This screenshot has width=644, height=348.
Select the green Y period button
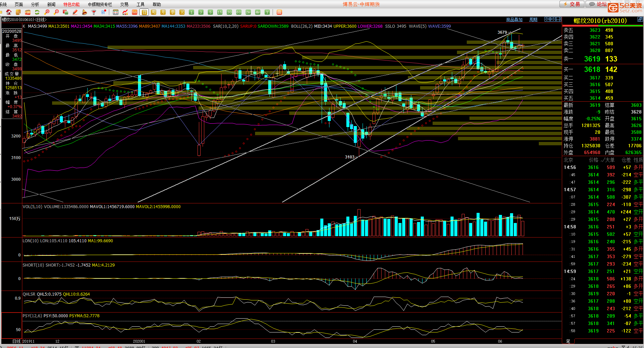(x=267, y=12)
